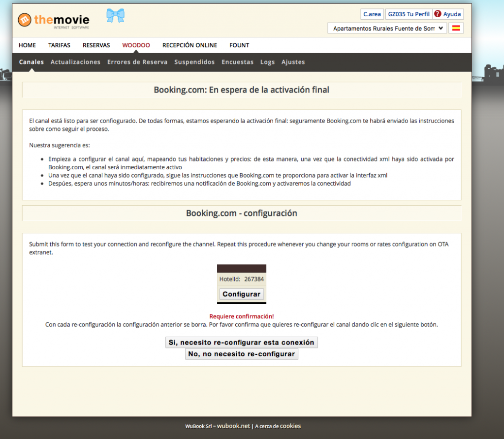Decline with No, no necesito re-configurar
The width and height of the screenshot is (504, 439).
(242, 354)
